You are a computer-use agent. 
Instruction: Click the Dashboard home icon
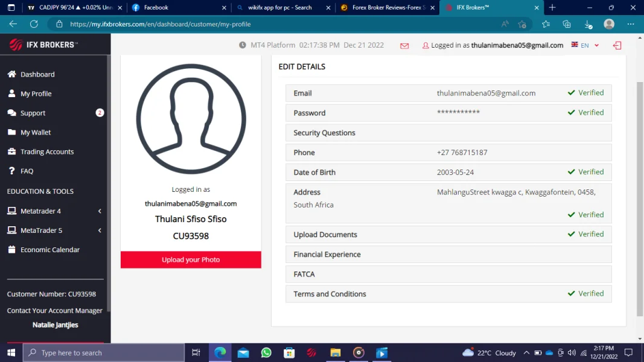pos(11,74)
